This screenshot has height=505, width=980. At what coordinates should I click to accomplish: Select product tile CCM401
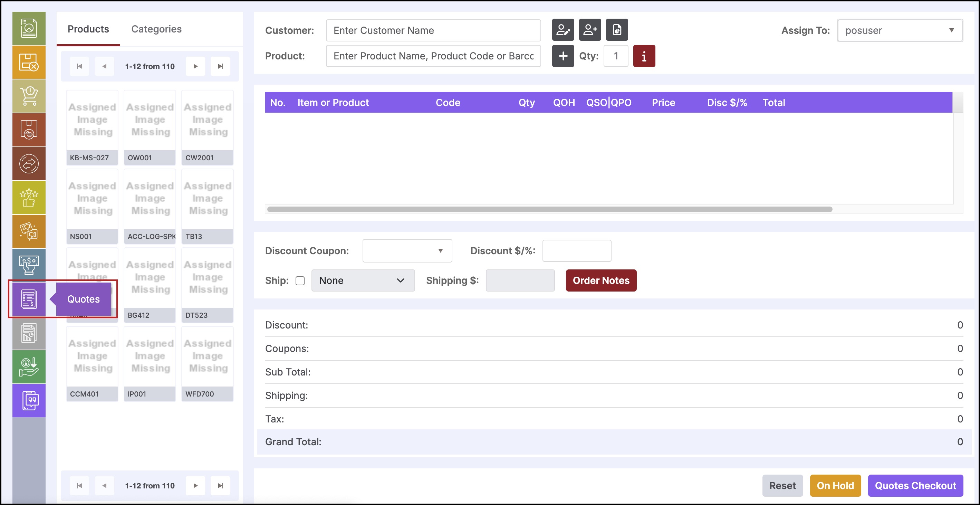point(92,364)
